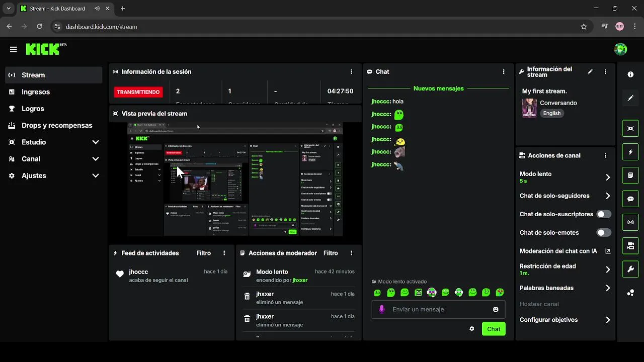Open Modo lento settings chevron
The width and height of the screenshot is (644, 362).
click(608, 177)
